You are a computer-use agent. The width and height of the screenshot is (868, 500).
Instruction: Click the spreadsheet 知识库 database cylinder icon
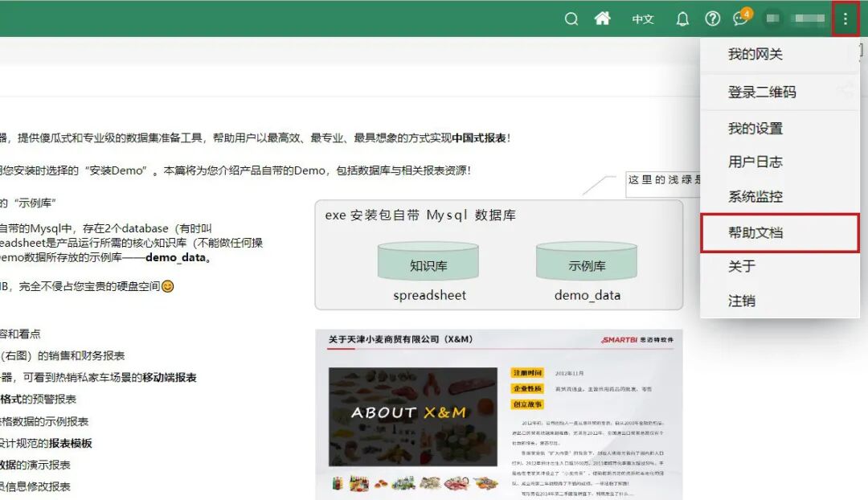click(x=428, y=261)
